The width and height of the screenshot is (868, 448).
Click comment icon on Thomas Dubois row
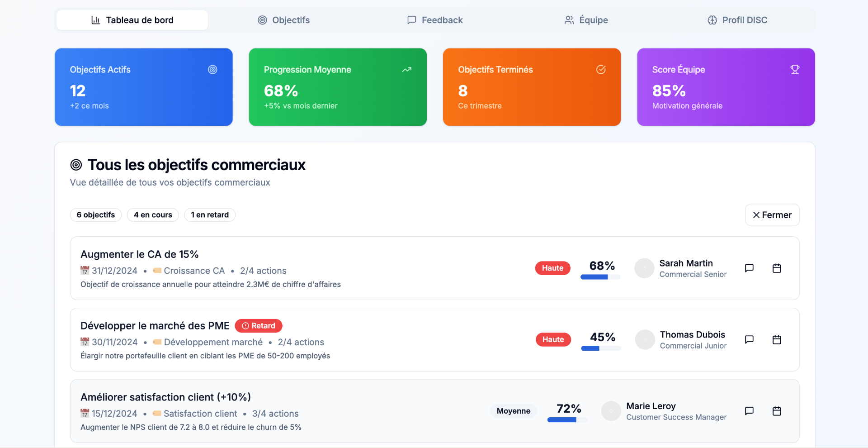click(x=749, y=339)
